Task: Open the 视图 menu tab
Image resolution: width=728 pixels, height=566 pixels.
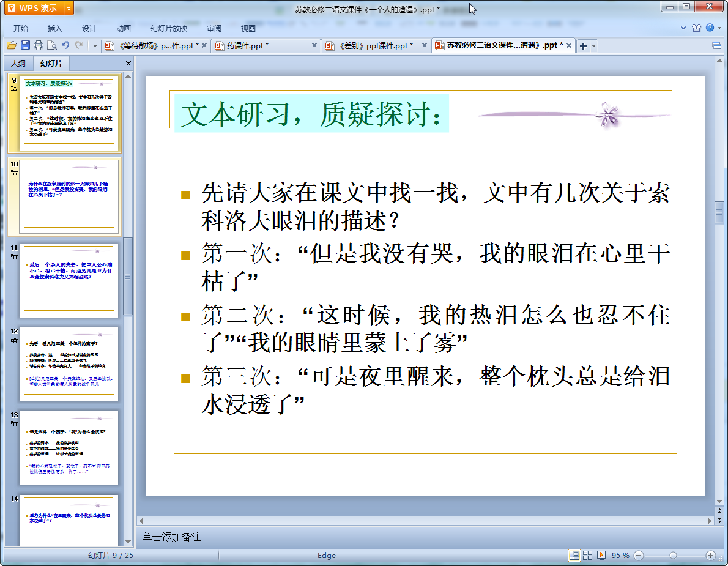Action: (x=248, y=28)
